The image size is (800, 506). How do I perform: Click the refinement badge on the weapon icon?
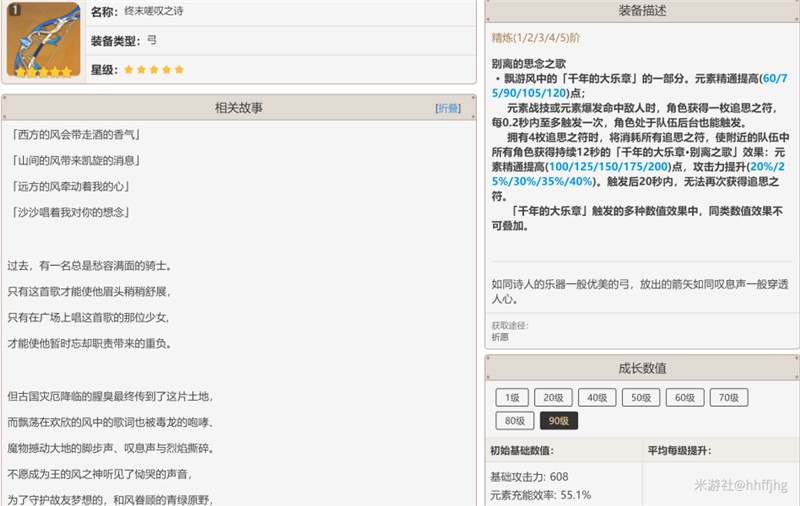coord(13,10)
